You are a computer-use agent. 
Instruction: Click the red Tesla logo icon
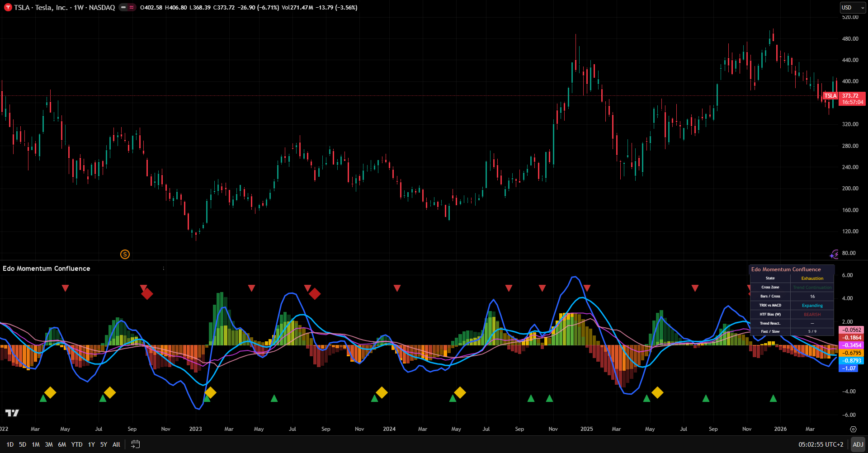(x=8, y=7)
